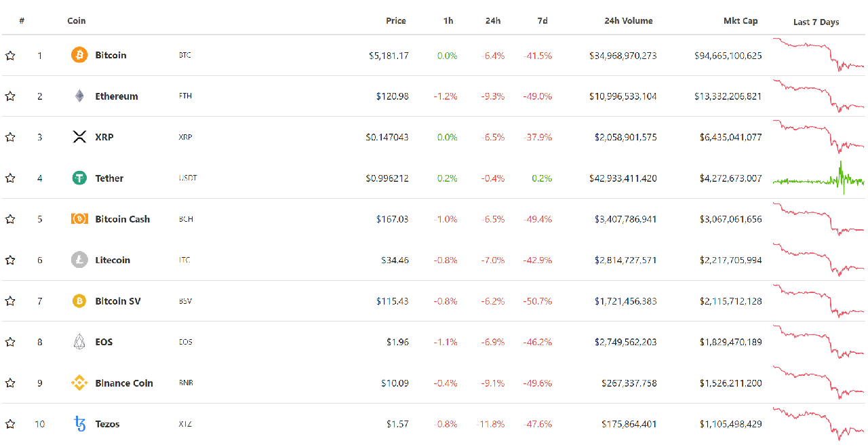
Task: Click Bitcoin price $5,181.17
Action: (x=389, y=56)
